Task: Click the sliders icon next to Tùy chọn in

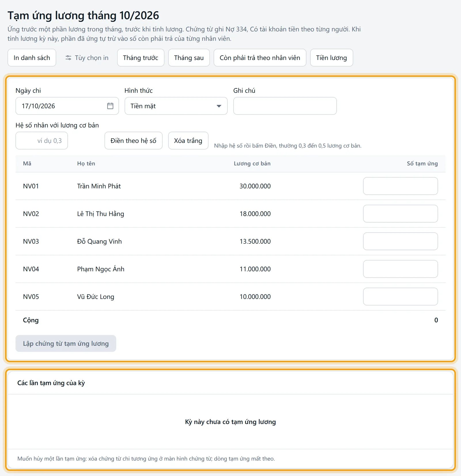Action: pyautogui.click(x=68, y=58)
